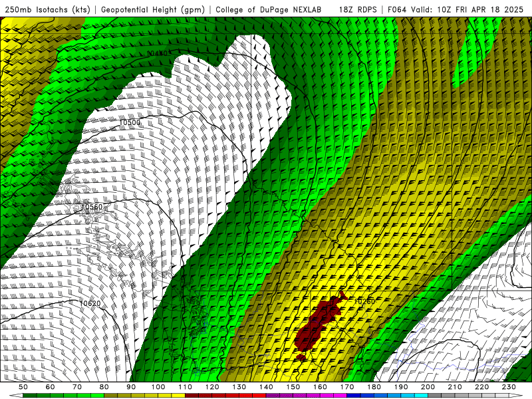The image size is (532, 399).
Task: Click the 100 value on the color scale
Action: [158, 387]
